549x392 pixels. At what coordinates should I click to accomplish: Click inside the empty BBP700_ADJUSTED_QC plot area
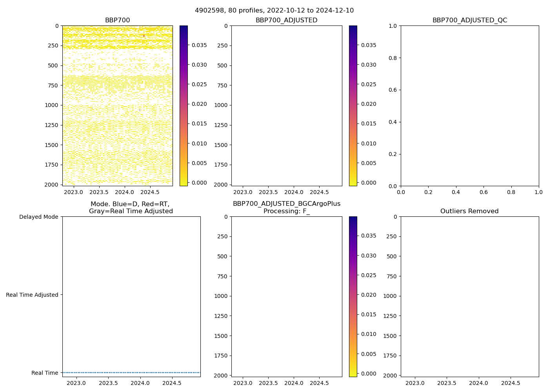(x=469, y=106)
